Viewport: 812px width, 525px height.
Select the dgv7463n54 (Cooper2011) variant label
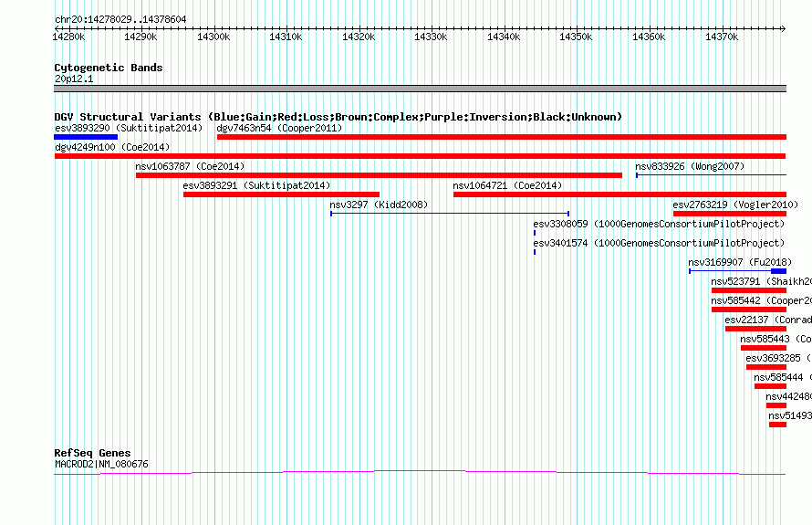point(280,128)
